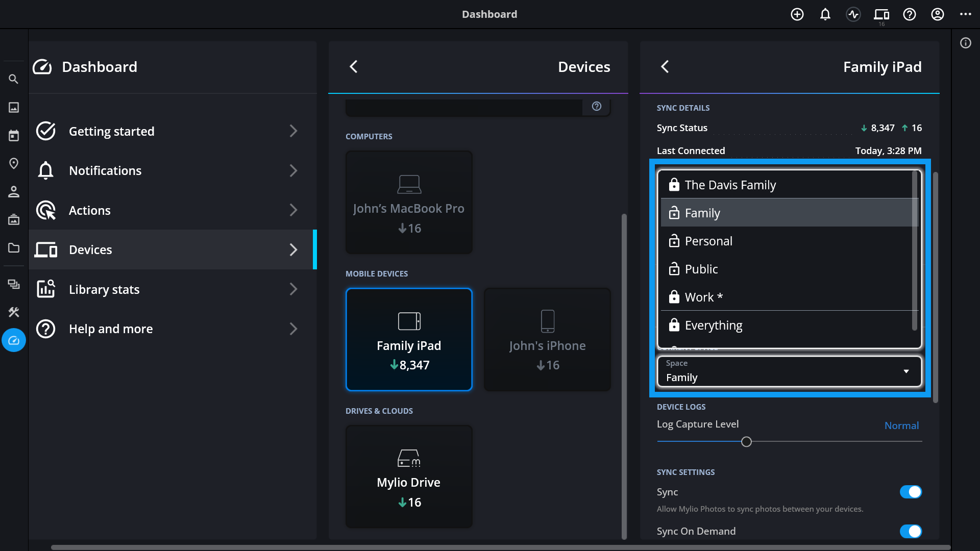The height and width of the screenshot is (551, 980).
Task: Toggle the Sync switch off
Action: [x=911, y=492]
